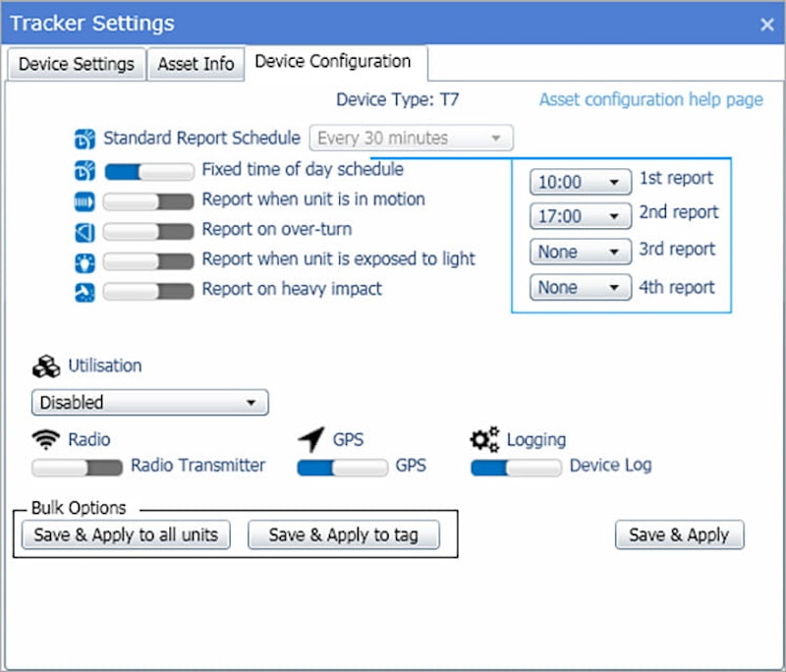The image size is (786, 672).
Task: Click the Radio wifi icon
Action: tap(46, 439)
